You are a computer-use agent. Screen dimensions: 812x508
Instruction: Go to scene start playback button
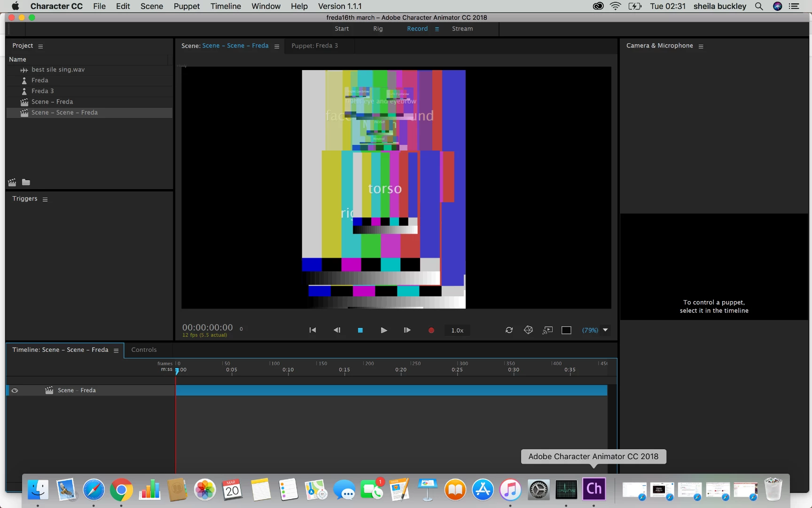[x=312, y=330]
